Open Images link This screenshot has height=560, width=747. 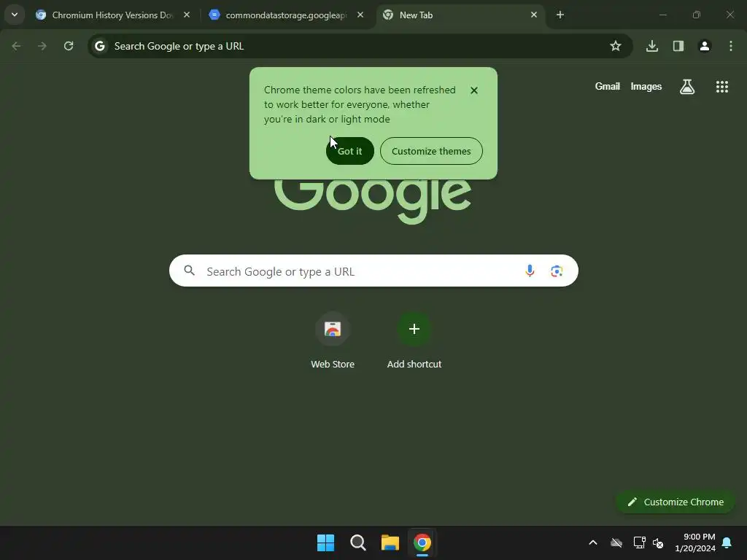point(646,87)
